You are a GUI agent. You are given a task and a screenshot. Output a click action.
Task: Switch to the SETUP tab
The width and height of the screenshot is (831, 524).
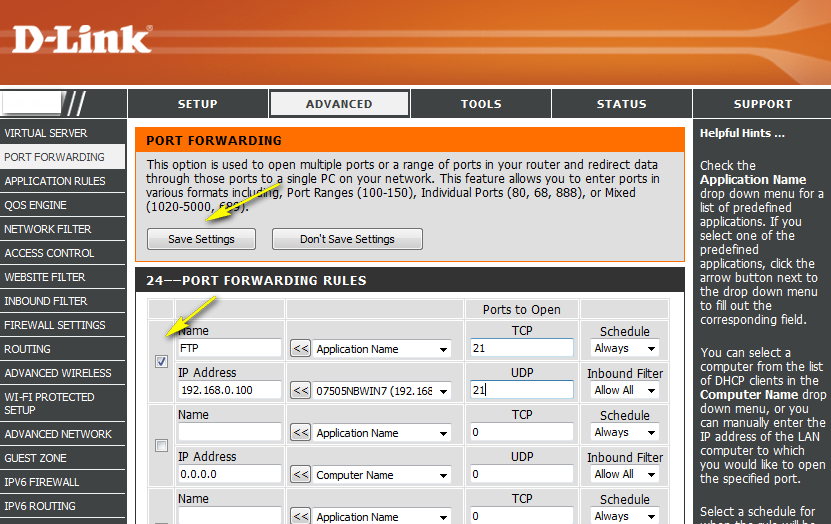pyautogui.click(x=197, y=104)
